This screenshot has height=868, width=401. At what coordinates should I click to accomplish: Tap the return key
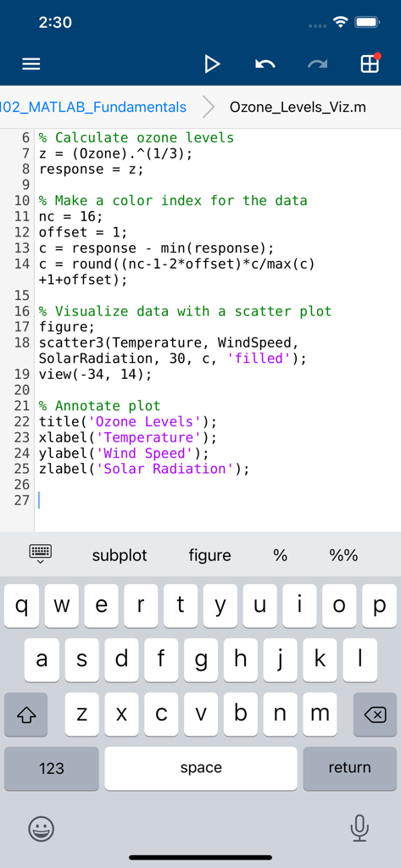tap(349, 768)
